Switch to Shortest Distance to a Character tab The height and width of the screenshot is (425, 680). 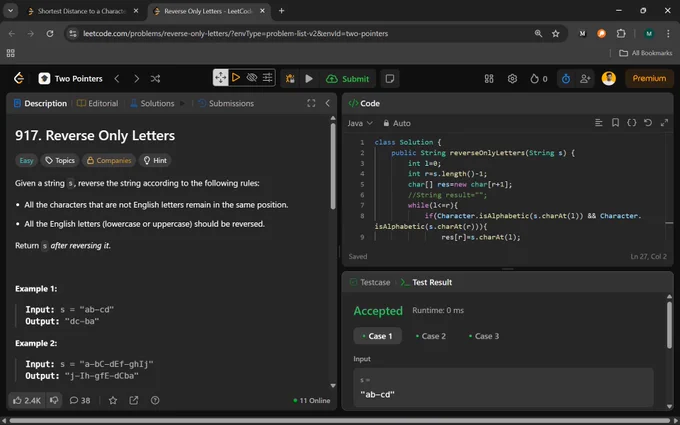point(82,11)
